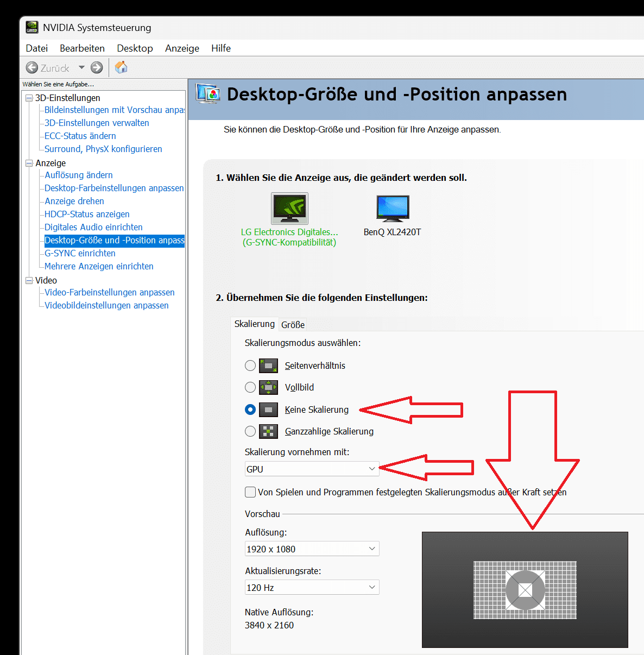Select the Seitenverhältnis radio button
This screenshot has height=655, width=644.
pos(250,366)
